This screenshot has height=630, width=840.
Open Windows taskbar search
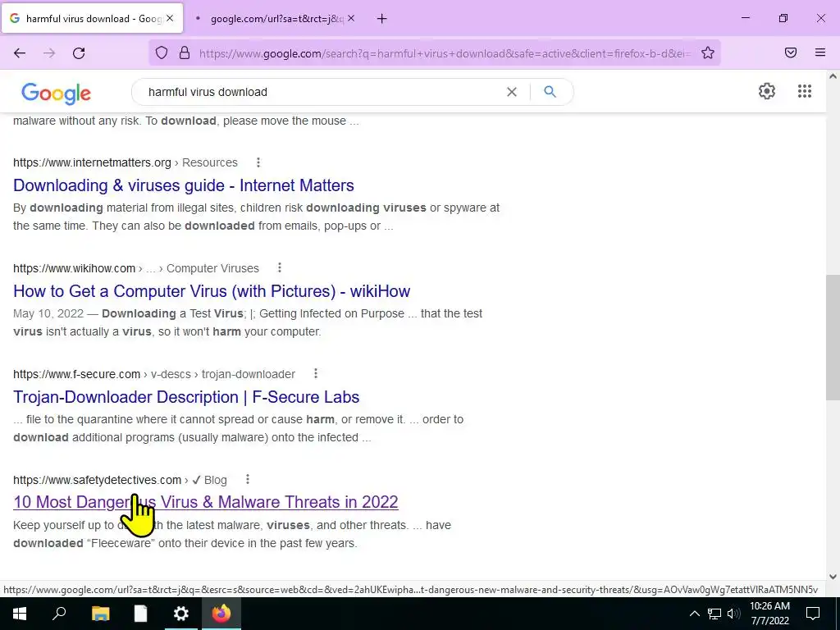coord(59,614)
